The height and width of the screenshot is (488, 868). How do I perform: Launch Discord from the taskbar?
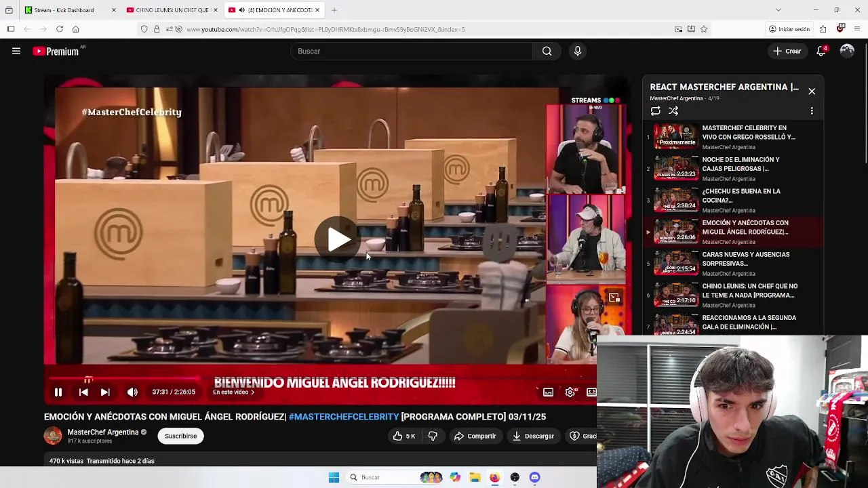534,477
